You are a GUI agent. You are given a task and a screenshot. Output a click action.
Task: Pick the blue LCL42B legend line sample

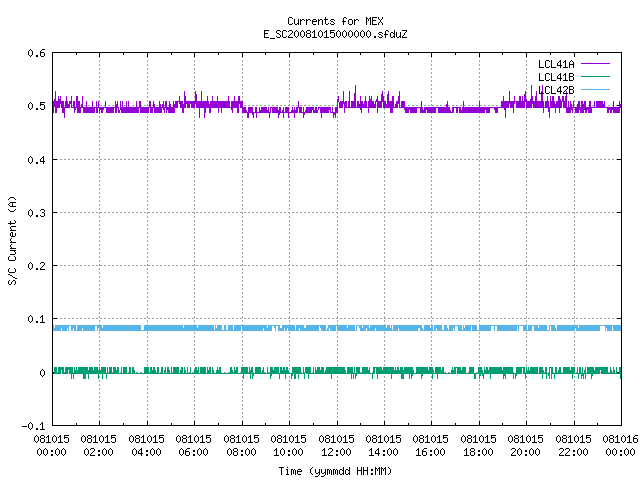[595, 89]
